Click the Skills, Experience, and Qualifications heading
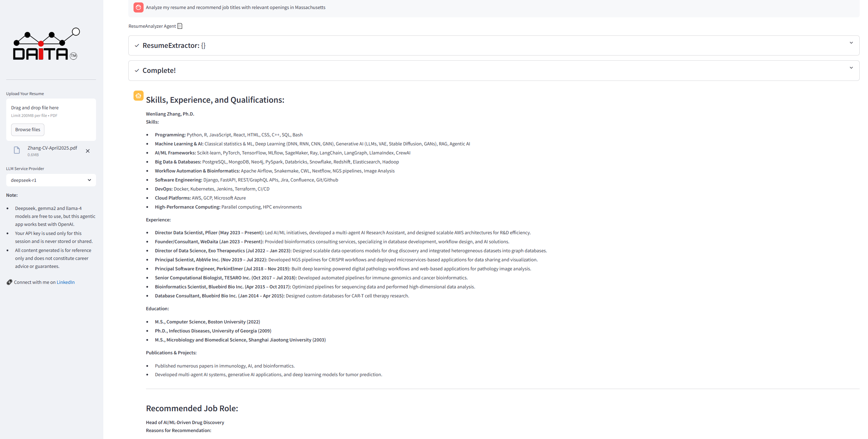This screenshot has width=868, height=439. pos(215,100)
